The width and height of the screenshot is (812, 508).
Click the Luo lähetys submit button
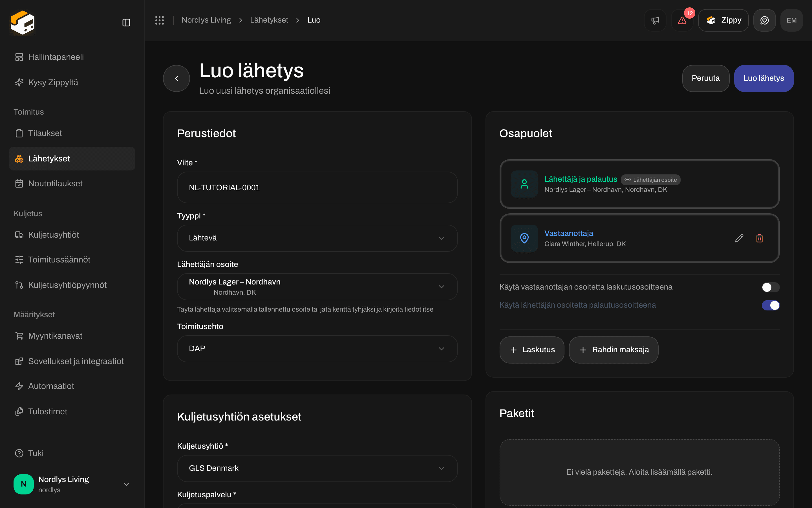click(x=764, y=78)
